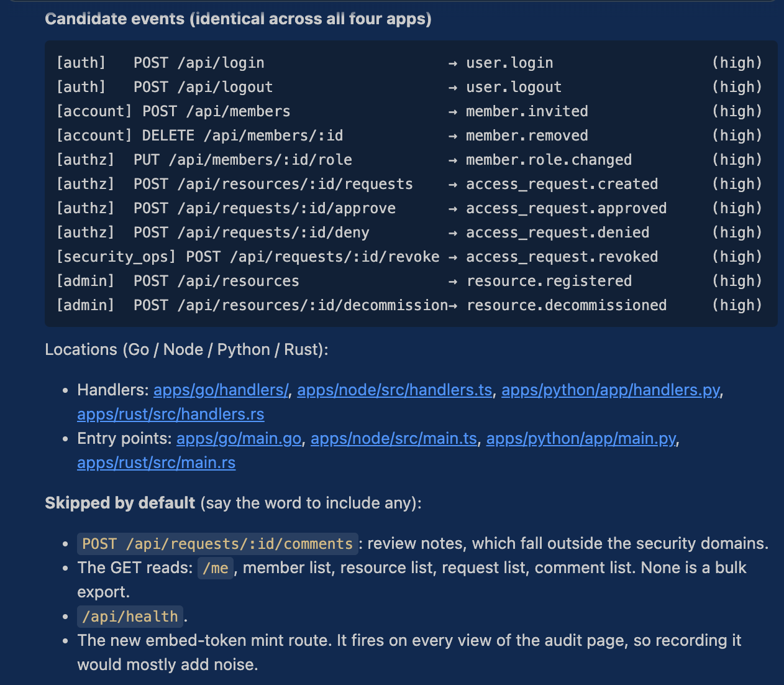Click the embed-token mint route bullet text

[409, 653]
